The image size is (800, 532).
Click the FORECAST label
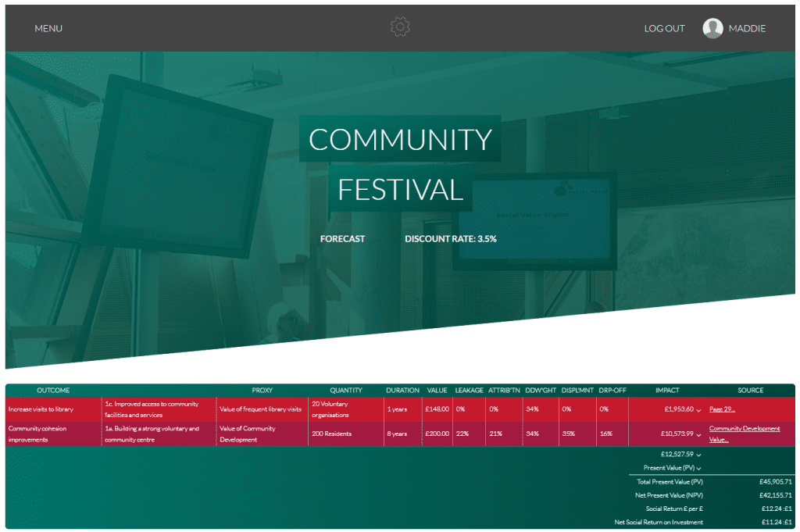pyautogui.click(x=342, y=239)
